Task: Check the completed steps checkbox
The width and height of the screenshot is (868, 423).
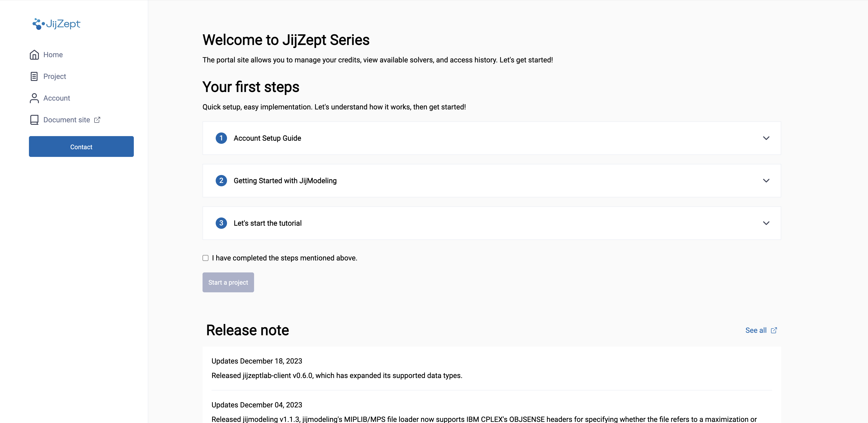Action: [x=205, y=258]
